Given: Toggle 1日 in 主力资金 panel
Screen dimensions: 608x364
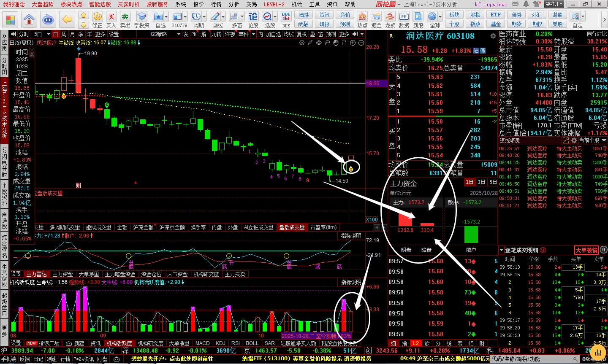Looking at the screenshot, I should 470,182.
